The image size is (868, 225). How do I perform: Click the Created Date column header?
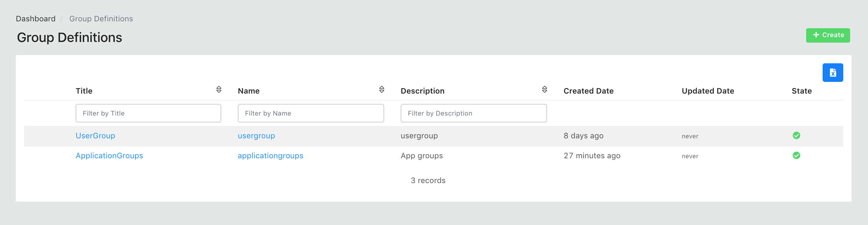coord(588,91)
